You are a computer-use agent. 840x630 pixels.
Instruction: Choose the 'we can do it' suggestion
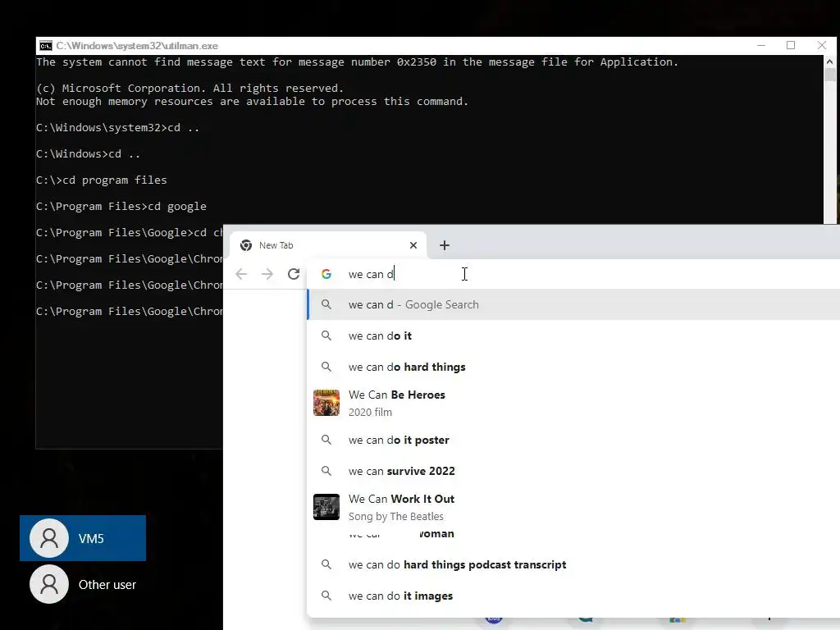tap(573, 336)
